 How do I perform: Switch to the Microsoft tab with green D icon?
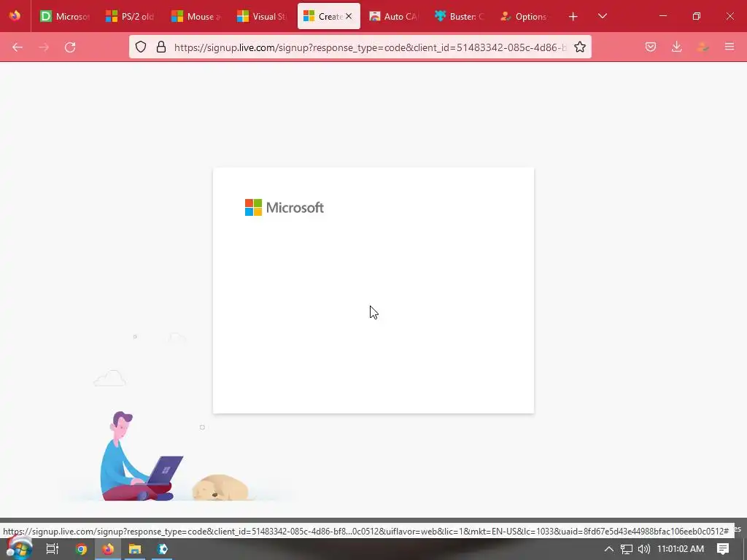[65, 16]
